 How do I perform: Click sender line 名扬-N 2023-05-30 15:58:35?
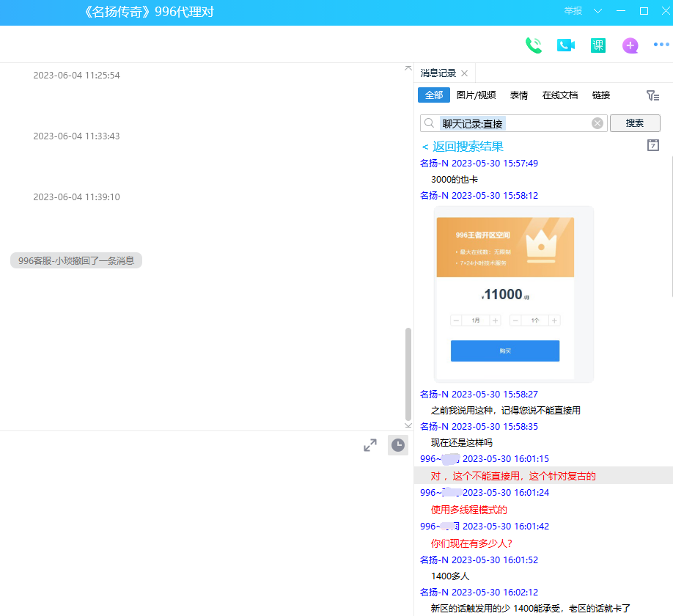479,426
